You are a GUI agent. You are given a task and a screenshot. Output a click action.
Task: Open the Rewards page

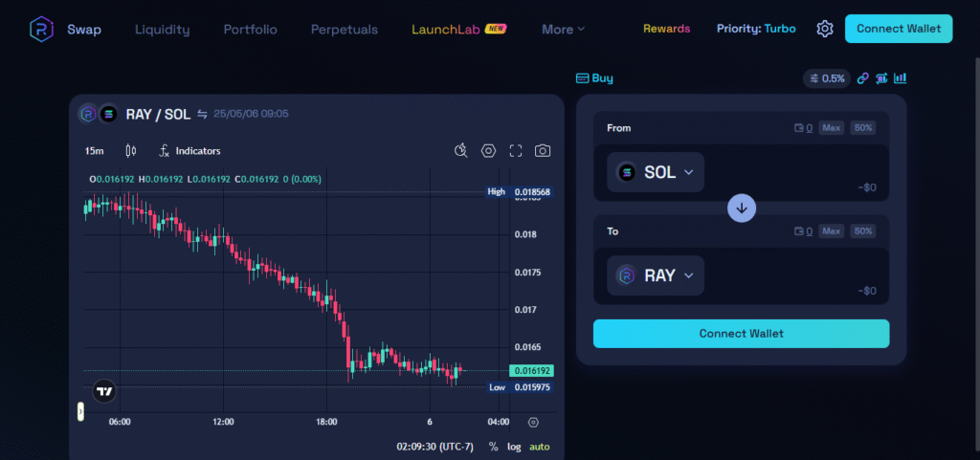[667, 29]
